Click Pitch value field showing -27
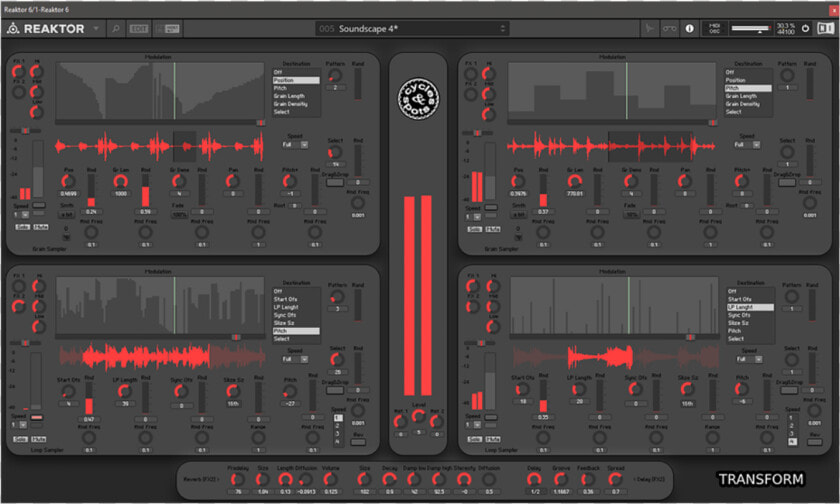 (x=290, y=403)
